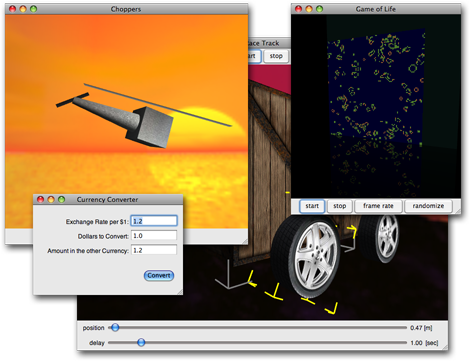Image resolution: width=470 pixels, height=361 pixels.
Task: Click the randomize button in Game of Life
Action: coord(428,206)
